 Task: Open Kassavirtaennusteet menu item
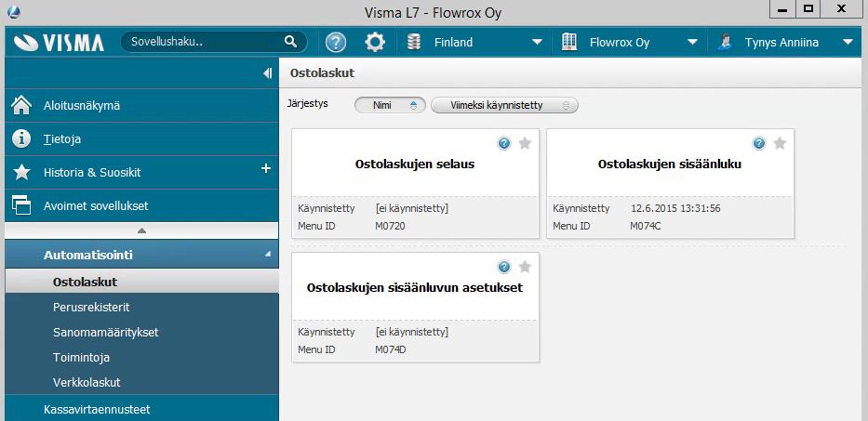141,409
